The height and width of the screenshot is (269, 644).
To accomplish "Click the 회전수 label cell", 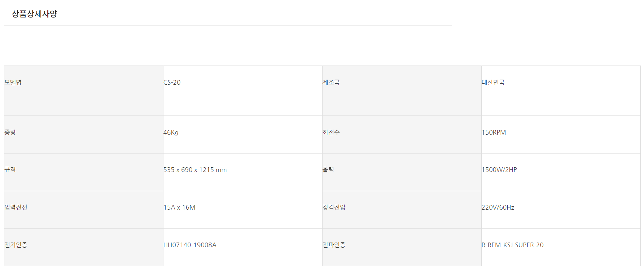I will pyautogui.click(x=331, y=133).
